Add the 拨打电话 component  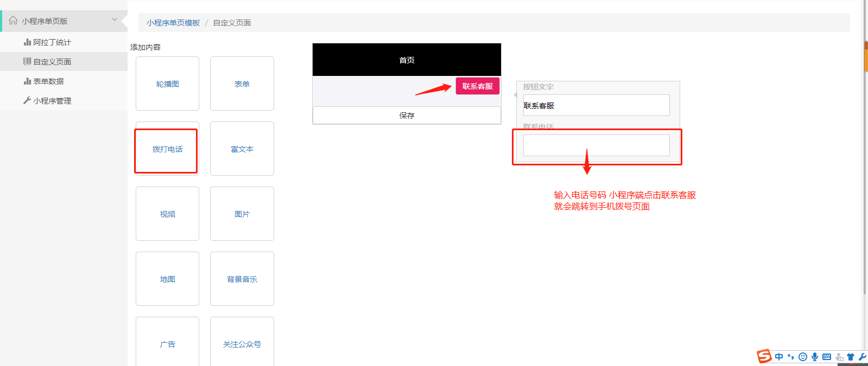(167, 149)
